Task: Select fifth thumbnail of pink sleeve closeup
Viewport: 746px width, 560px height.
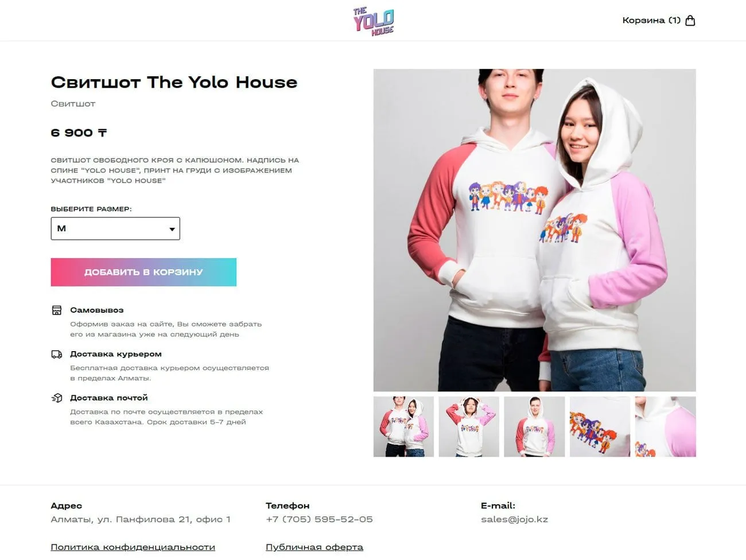Action: tap(666, 427)
